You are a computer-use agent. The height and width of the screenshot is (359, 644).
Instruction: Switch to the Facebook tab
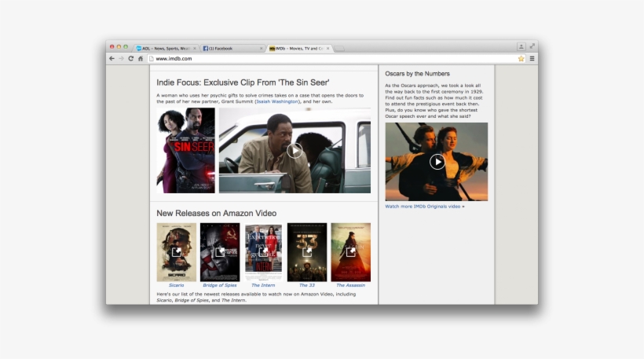coord(229,49)
